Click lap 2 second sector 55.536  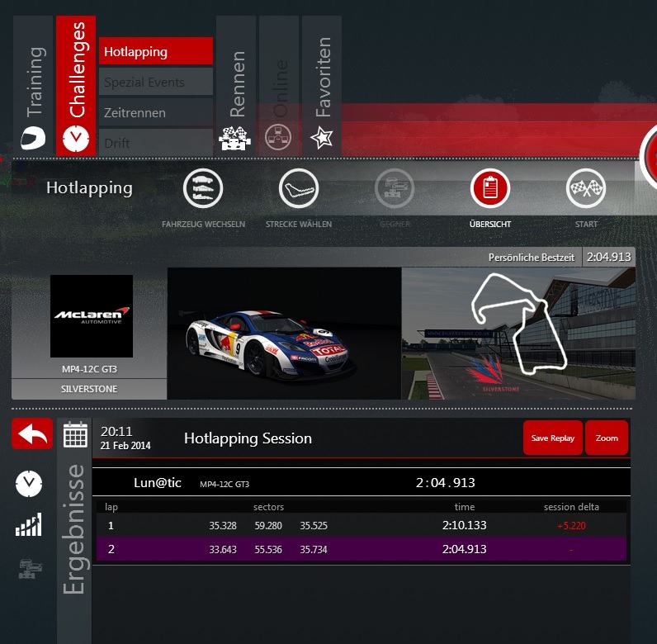click(268, 549)
